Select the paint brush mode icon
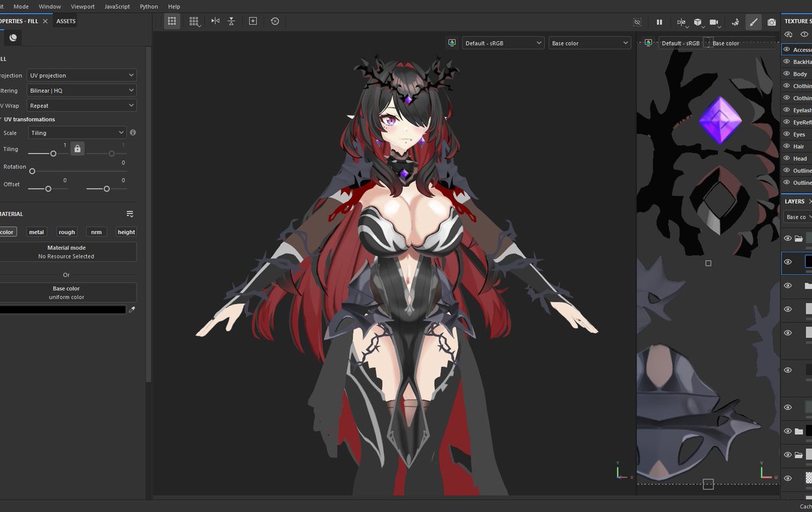The image size is (812, 512). pyautogui.click(x=753, y=22)
